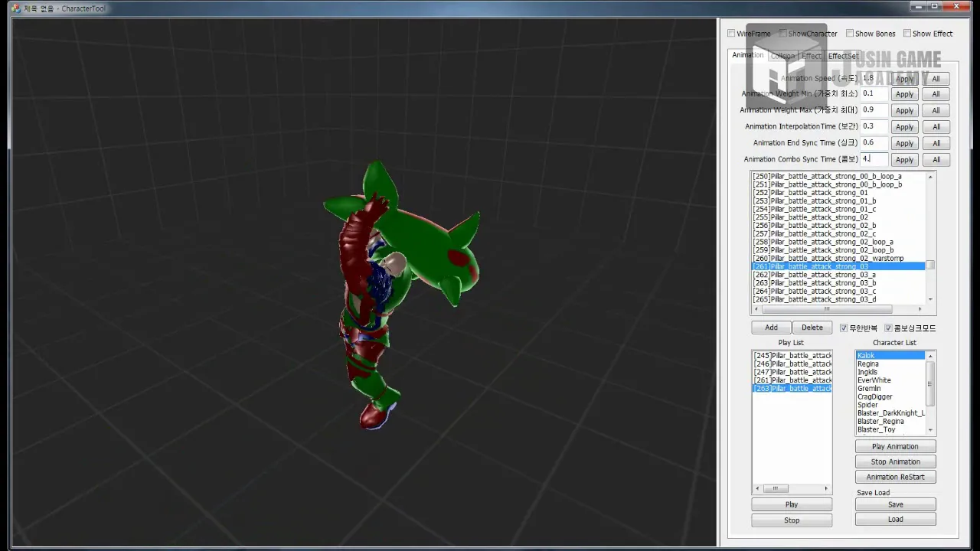Apply the Animation Weight Min value
This screenshot has height=551, width=980.
pos(905,94)
